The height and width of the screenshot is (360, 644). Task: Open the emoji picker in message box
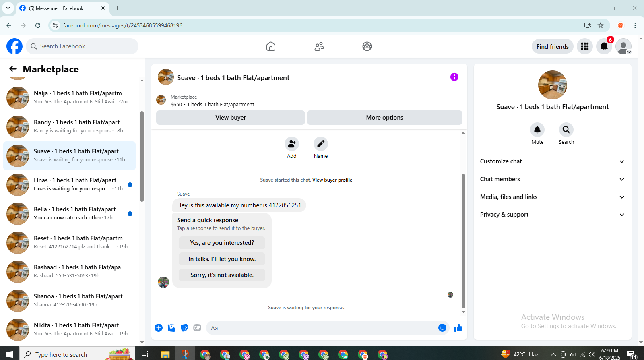point(442,328)
